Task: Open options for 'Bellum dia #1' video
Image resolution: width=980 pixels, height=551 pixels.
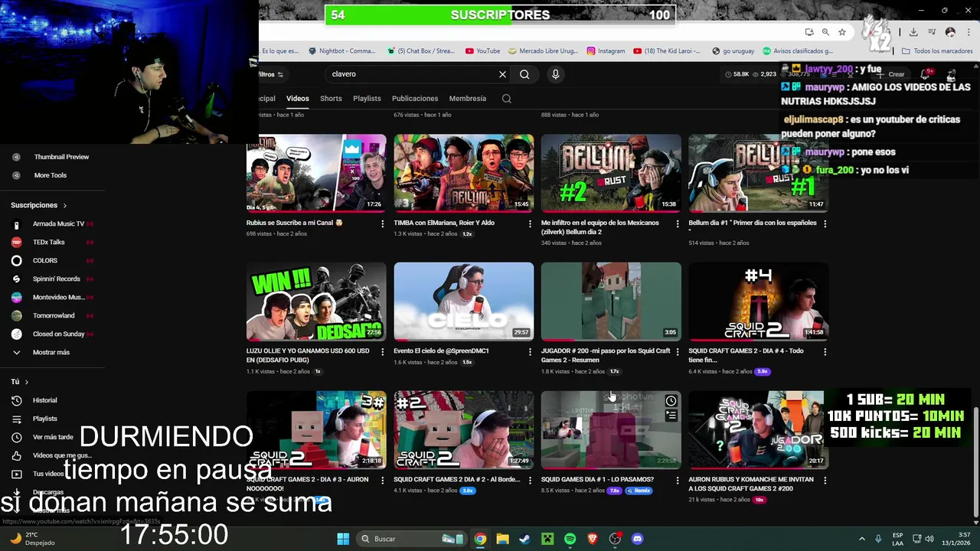Action: (825, 223)
